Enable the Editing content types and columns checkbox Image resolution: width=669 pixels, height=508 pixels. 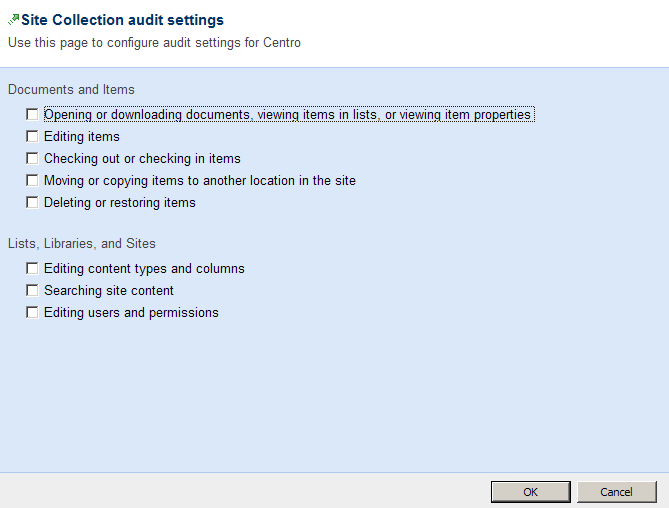33,269
